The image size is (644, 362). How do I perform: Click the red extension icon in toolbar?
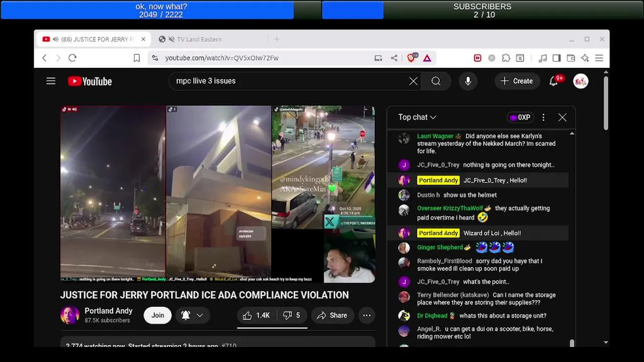(x=477, y=58)
